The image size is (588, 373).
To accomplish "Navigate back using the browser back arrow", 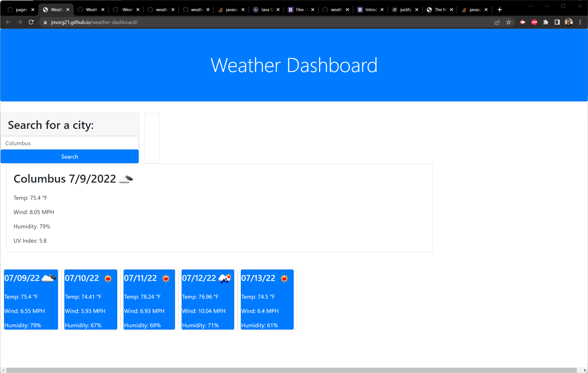I will pos(8,22).
